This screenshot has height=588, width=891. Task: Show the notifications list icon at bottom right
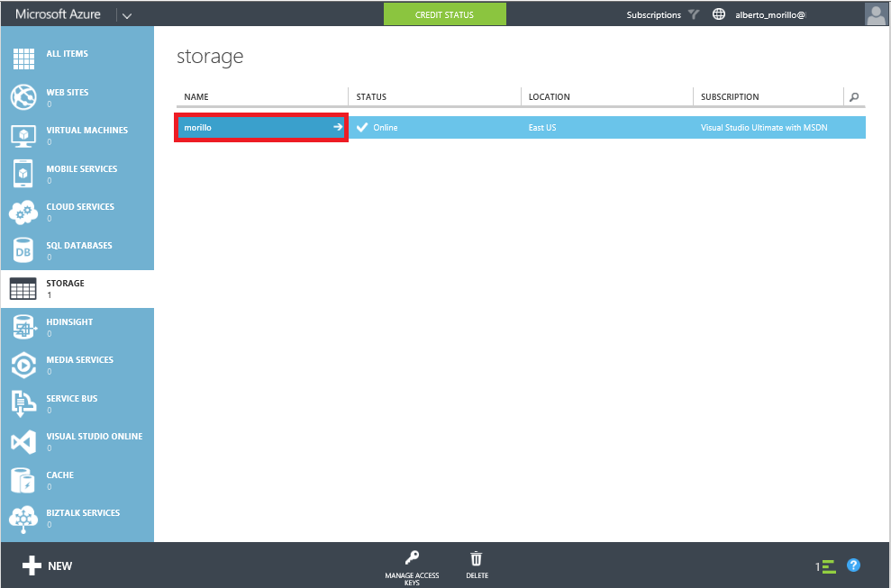click(829, 566)
